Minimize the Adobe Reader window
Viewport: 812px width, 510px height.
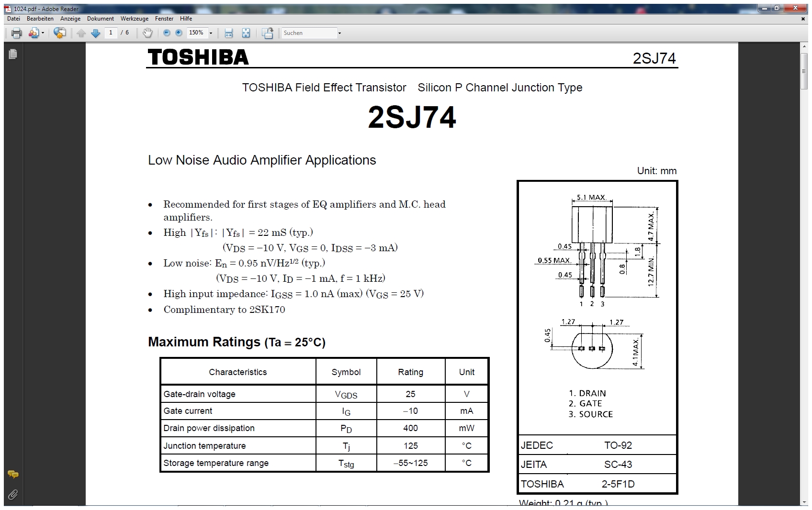coord(765,8)
